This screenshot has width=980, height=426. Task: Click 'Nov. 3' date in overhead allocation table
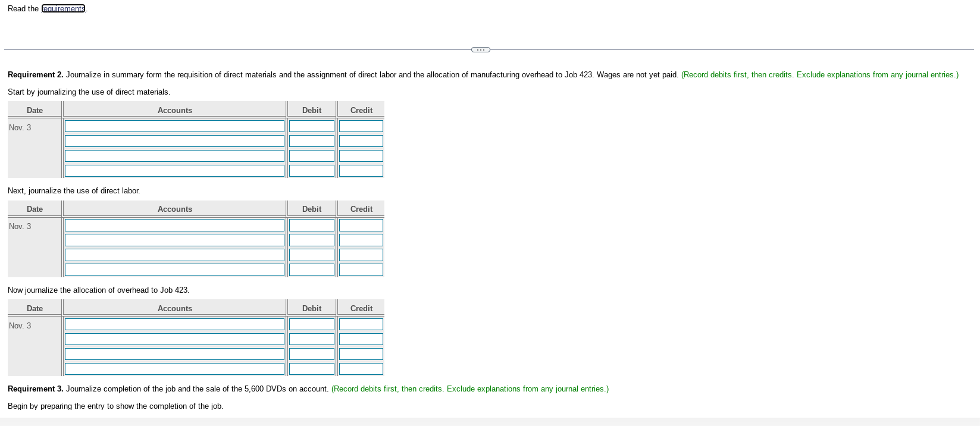click(20, 325)
